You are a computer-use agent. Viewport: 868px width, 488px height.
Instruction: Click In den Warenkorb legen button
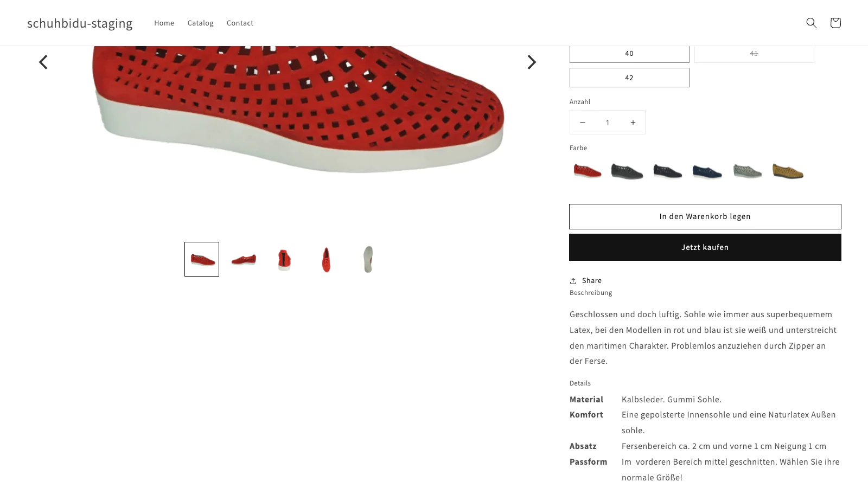point(705,216)
